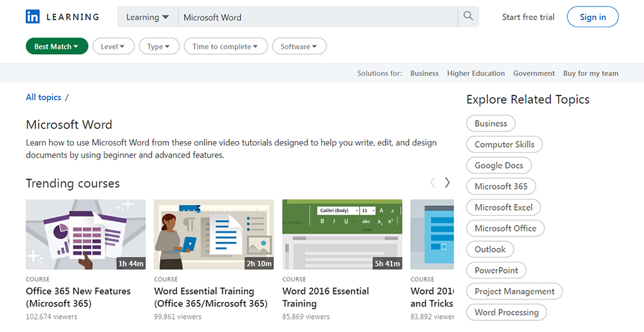Screen dimensions: 644x332
Task: Click Office 365 New Features course title
Action: click(78, 297)
